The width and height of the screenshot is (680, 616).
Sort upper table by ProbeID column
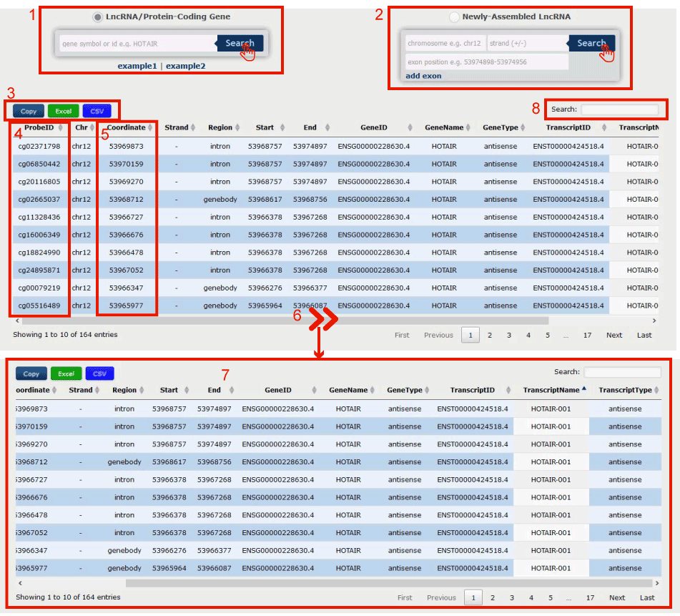39,127
